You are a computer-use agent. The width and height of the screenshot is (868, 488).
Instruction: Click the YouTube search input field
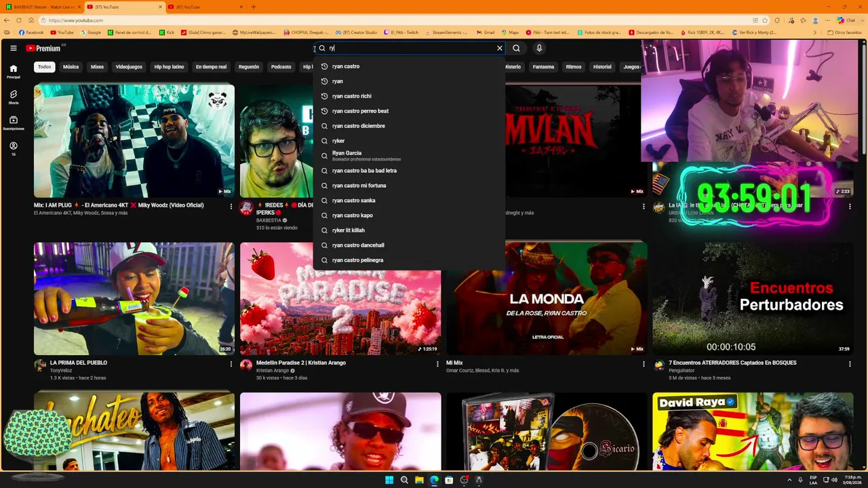pyautogui.click(x=410, y=48)
